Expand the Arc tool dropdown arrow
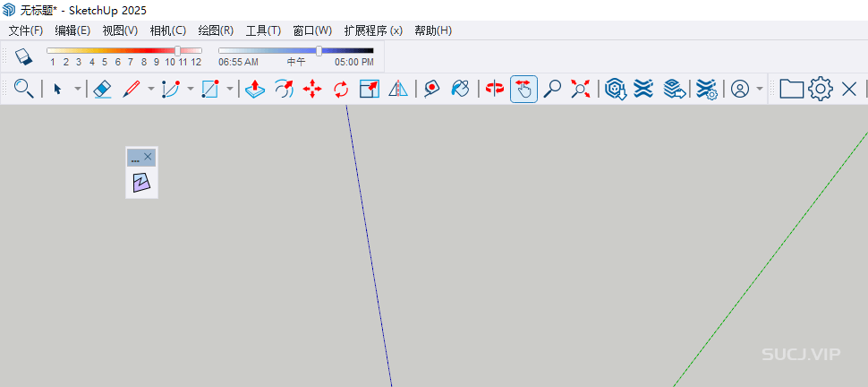868x387 pixels. click(x=191, y=89)
